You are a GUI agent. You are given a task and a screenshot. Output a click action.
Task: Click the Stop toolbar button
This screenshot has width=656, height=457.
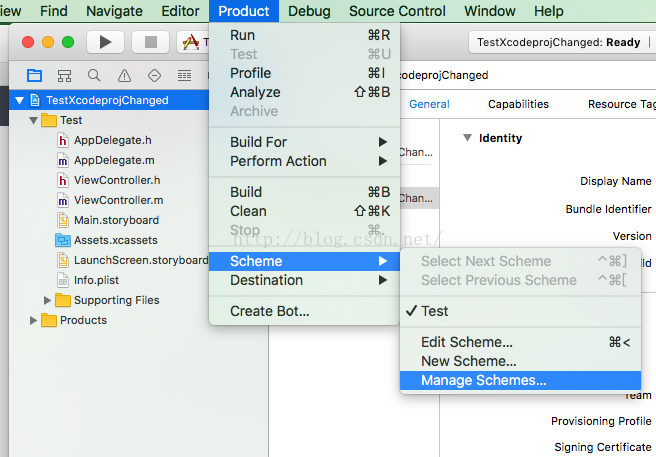[151, 42]
